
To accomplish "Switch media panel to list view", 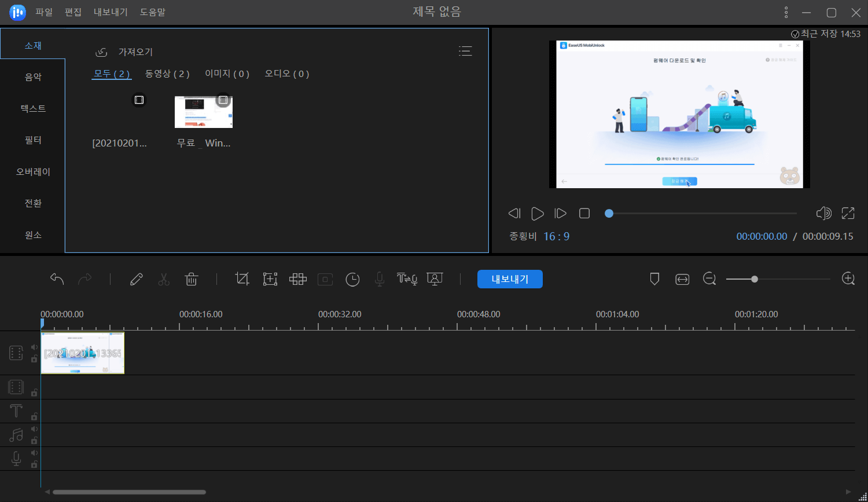I will (x=466, y=51).
